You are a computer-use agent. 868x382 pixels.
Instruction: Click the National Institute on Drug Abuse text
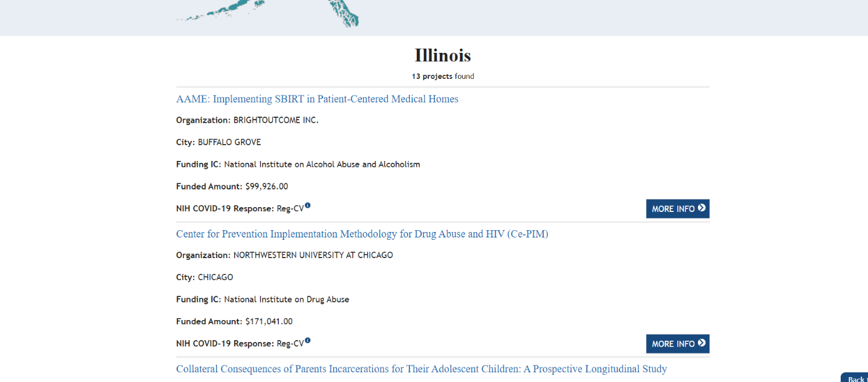(x=287, y=299)
